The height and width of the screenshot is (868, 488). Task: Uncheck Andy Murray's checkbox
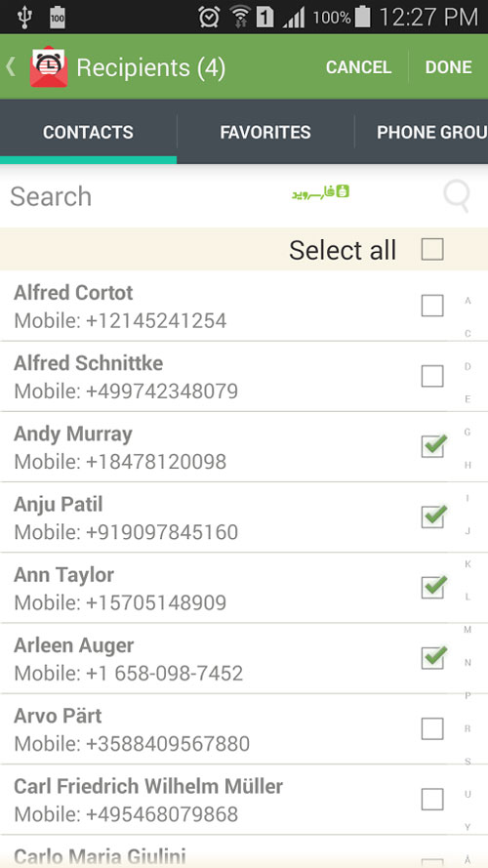tap(433, 445)
